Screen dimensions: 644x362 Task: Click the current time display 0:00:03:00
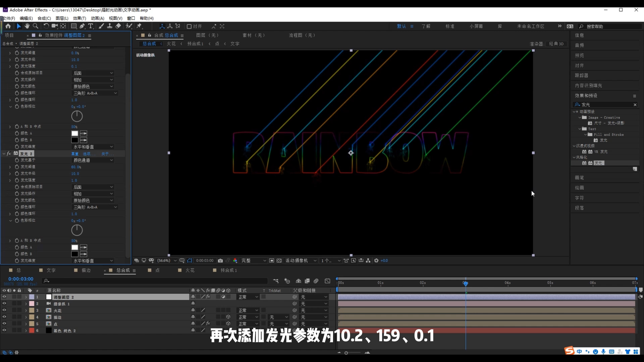20,279
